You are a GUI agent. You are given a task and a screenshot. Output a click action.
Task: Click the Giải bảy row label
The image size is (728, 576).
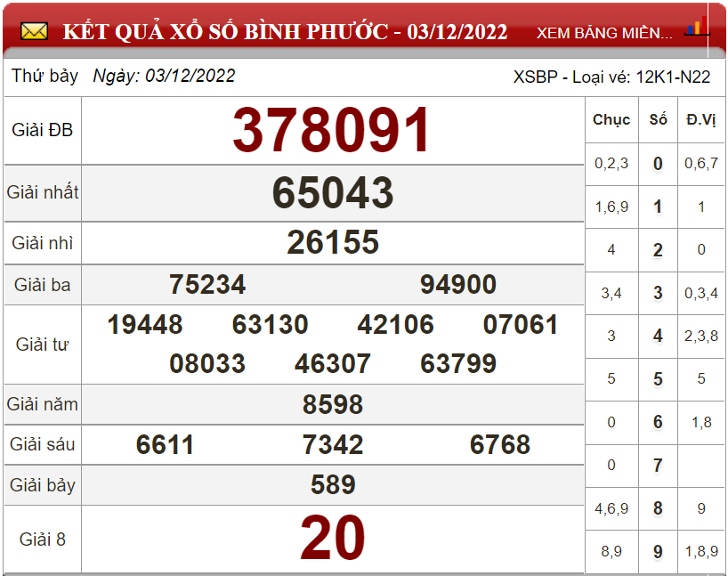[x=42, y=485]
